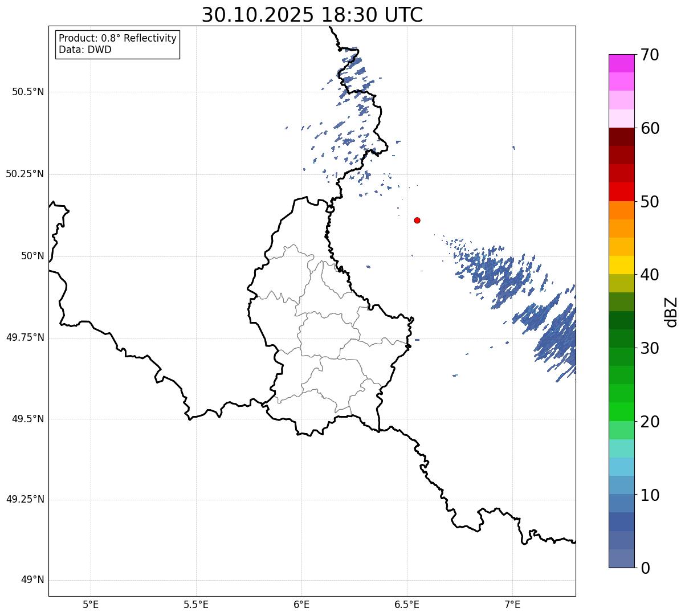
Task: Click the colorbar 60 tick label
Action: pos(650,128)
